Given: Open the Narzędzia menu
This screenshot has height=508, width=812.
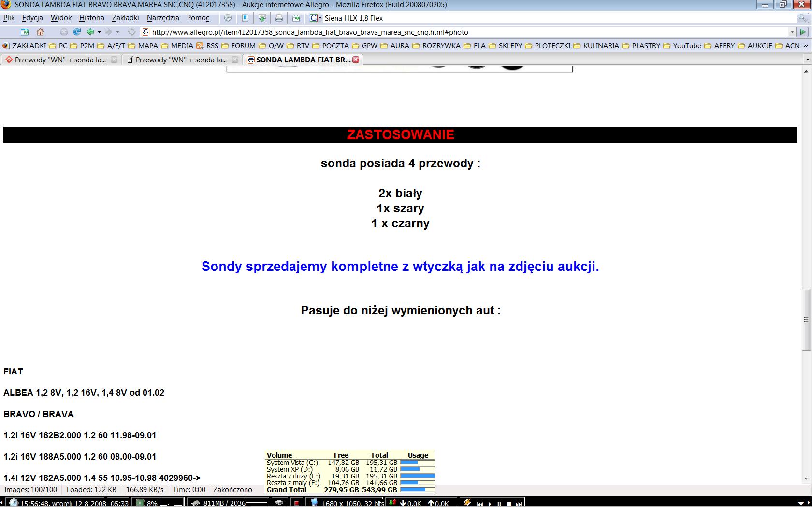Looking at the screenshot, I should click(x=163, y=18).
